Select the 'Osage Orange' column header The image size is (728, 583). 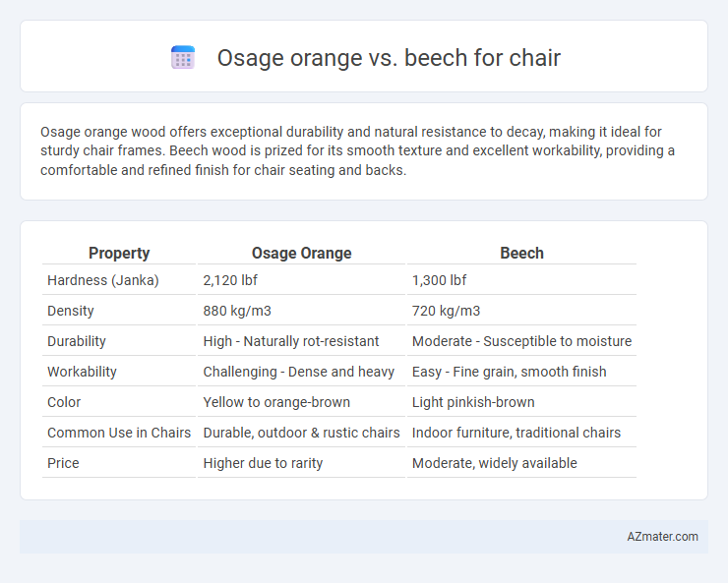coord(301,253)
